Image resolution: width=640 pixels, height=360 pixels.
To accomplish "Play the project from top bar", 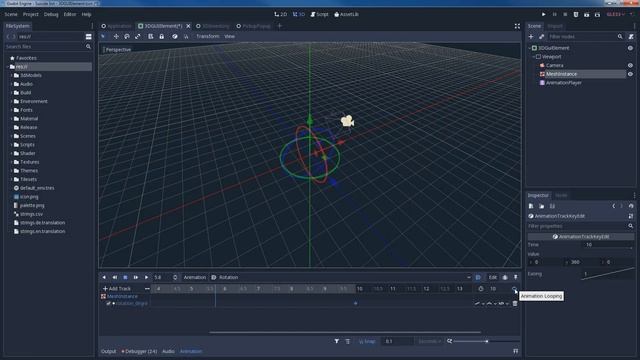I will 544,14.
